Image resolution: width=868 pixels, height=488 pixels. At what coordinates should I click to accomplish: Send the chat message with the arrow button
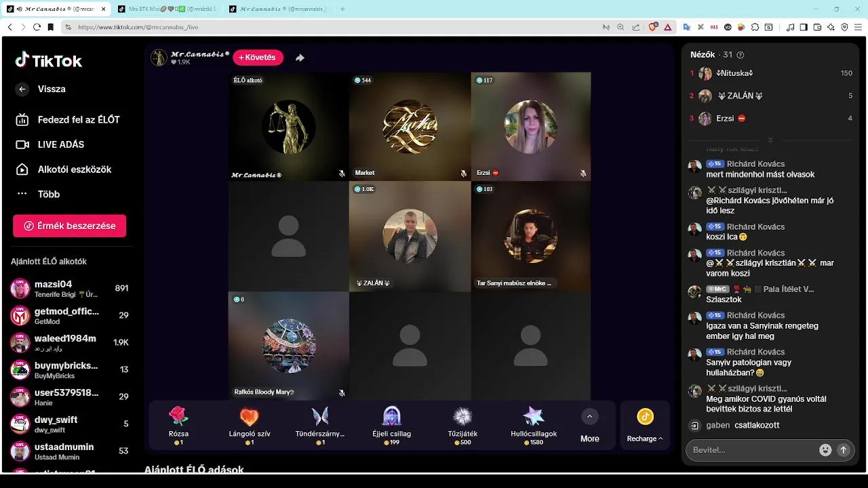click(844, 449)
